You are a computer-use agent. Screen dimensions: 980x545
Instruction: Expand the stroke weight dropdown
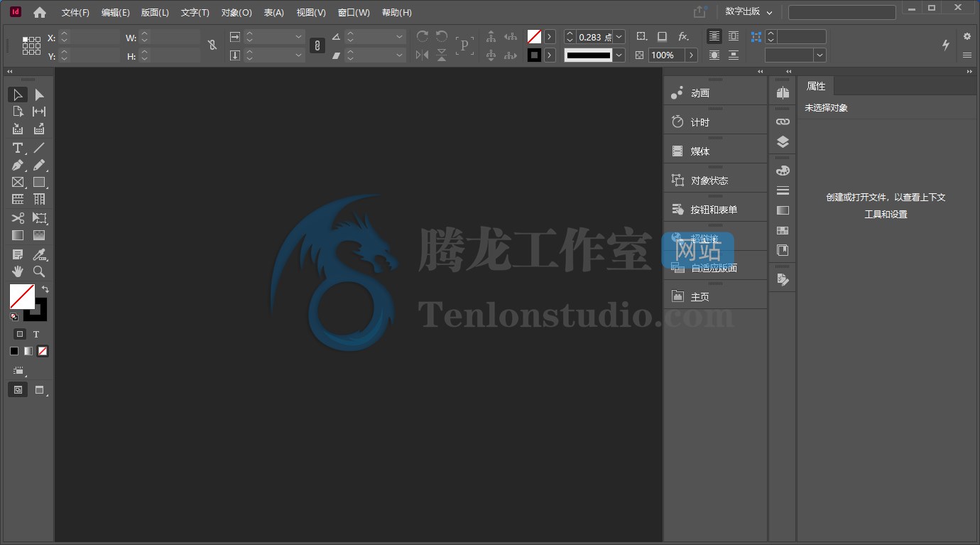tap(619, 36)
